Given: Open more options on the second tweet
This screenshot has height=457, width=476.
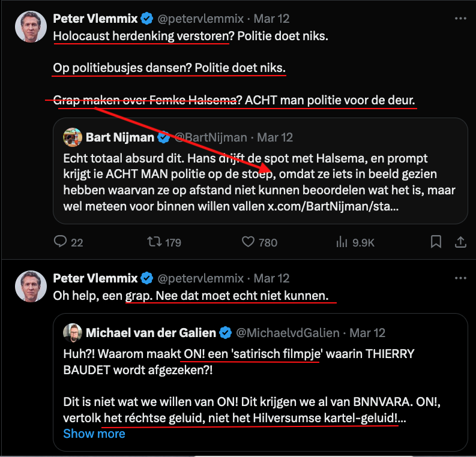Looking at the screenshot, I should click(460, 278).
